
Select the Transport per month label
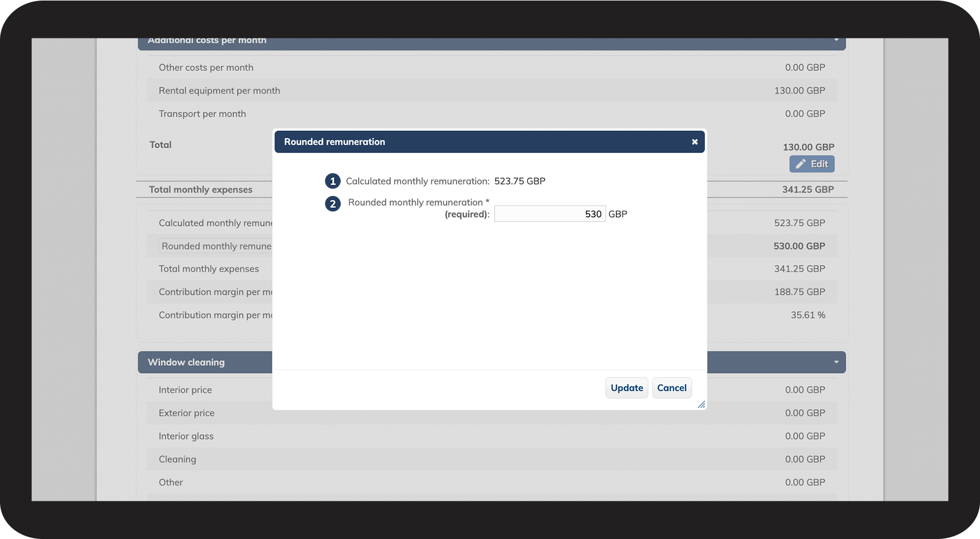[202, 114]
